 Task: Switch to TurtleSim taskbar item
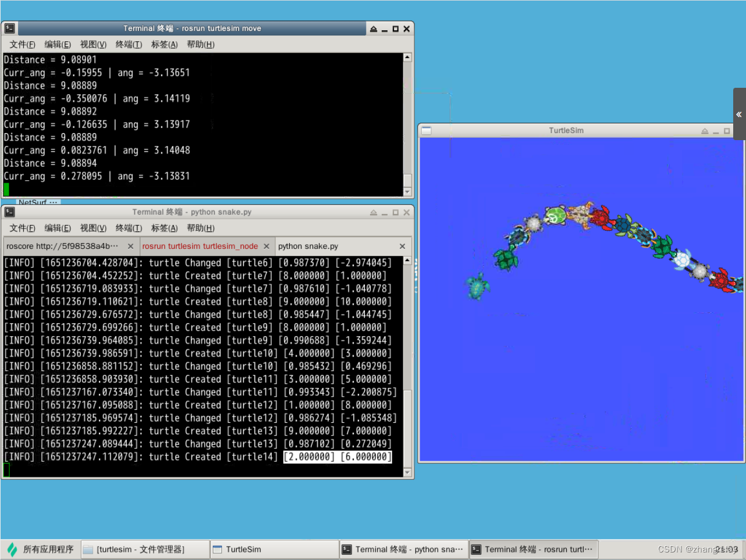[x=275, y=549]
